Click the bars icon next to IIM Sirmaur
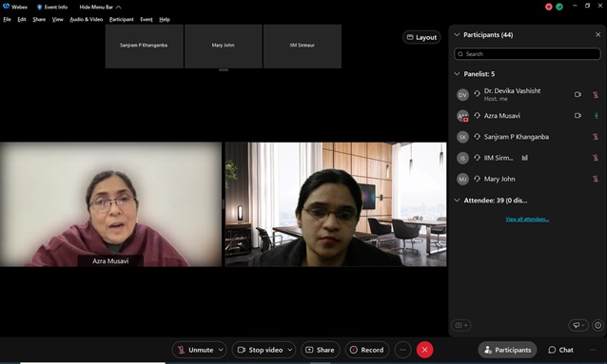The width and height of the screenshot is (607, 364). pos(524,158)
